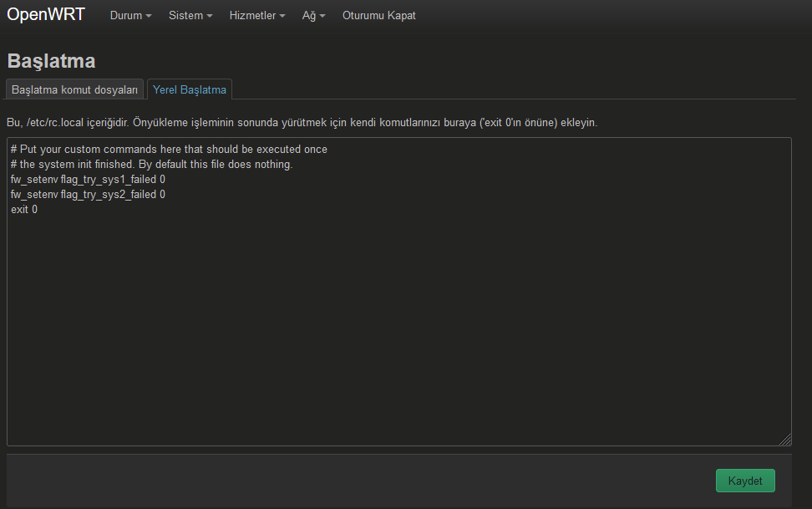Click the caret arrow beside Hizmetler

pos(282,16)
